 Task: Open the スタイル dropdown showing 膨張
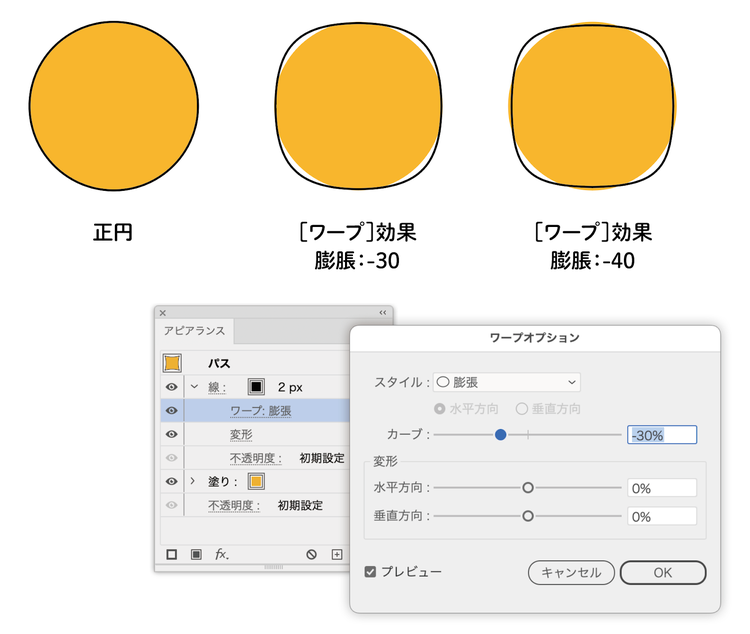coord(506,382)
